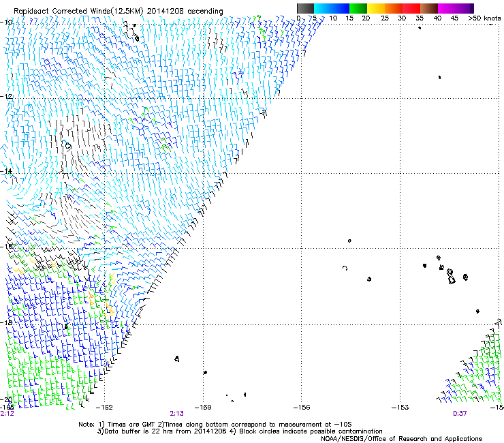Click the blue 10-15 knots legend swatch
This screenshot has height=443, width=504.
coord(341,8)
